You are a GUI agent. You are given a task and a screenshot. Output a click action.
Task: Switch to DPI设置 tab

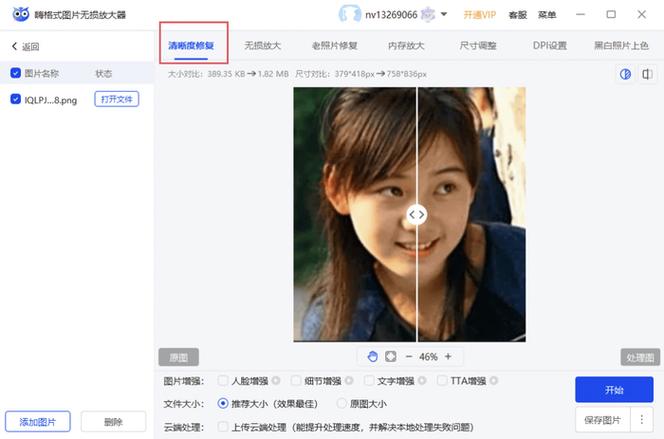click(550, 45)
